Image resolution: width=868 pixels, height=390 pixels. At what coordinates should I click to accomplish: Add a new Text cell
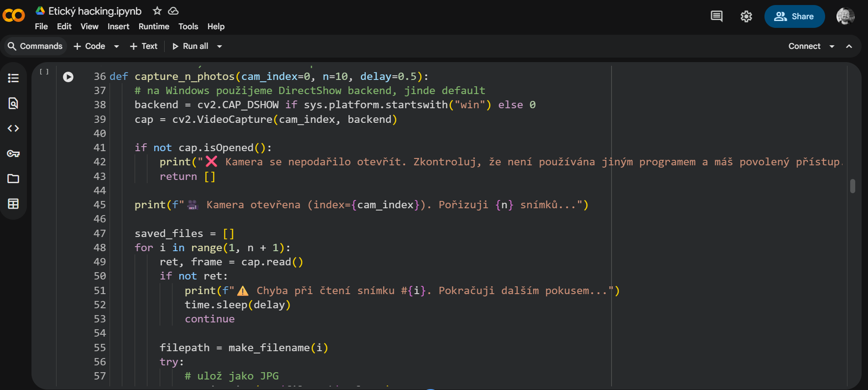[144, 46]
